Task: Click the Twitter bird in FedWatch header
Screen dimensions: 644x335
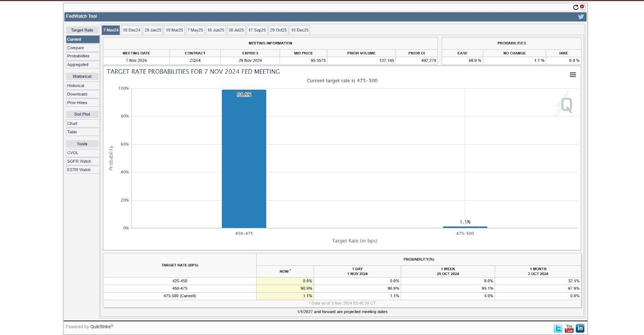Action: click(581, 17)
